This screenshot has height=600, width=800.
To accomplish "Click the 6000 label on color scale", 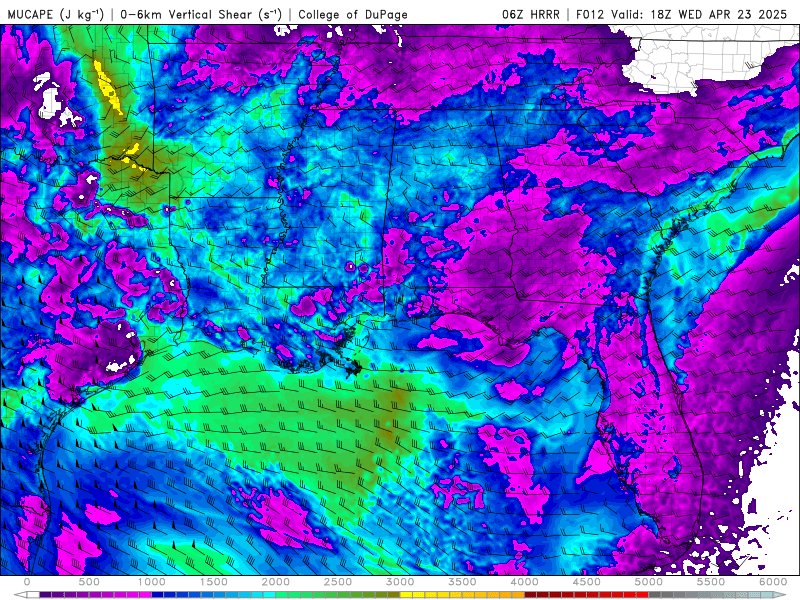I will [x=773, y=582].
